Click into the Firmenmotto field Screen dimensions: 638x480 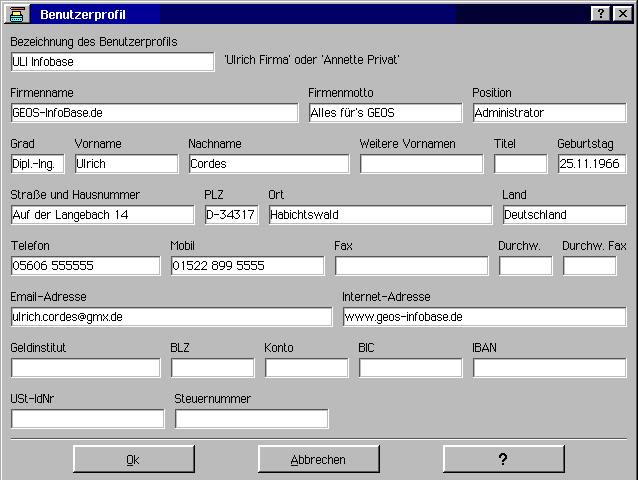pyautogui.click(x=385, y=113)
